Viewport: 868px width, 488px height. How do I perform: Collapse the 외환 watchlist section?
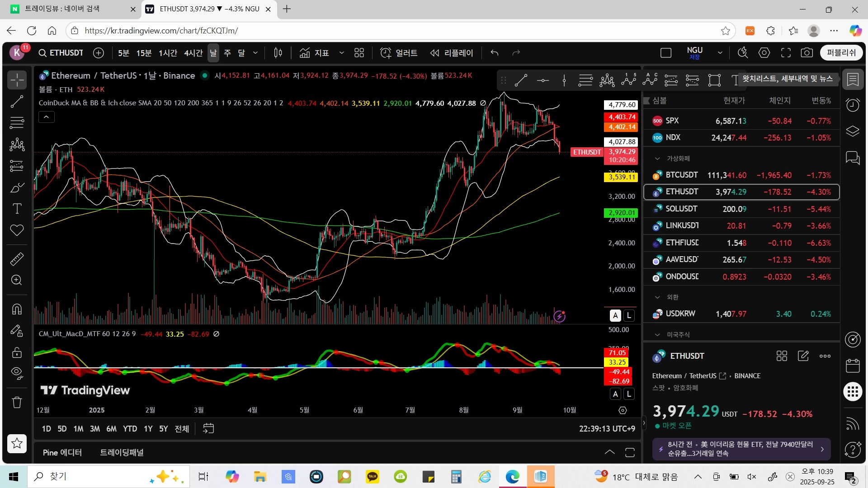point(657,297)
